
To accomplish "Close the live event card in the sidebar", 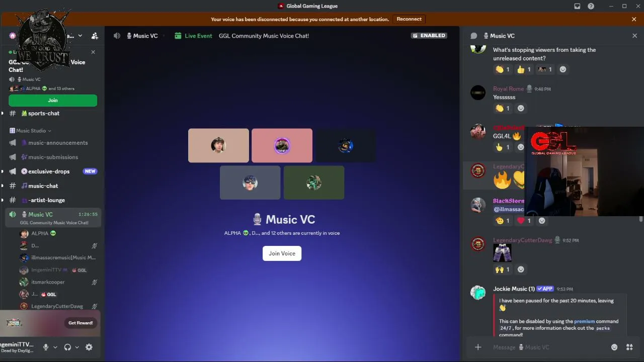I will pyautogui.click(x=93, y=52).
